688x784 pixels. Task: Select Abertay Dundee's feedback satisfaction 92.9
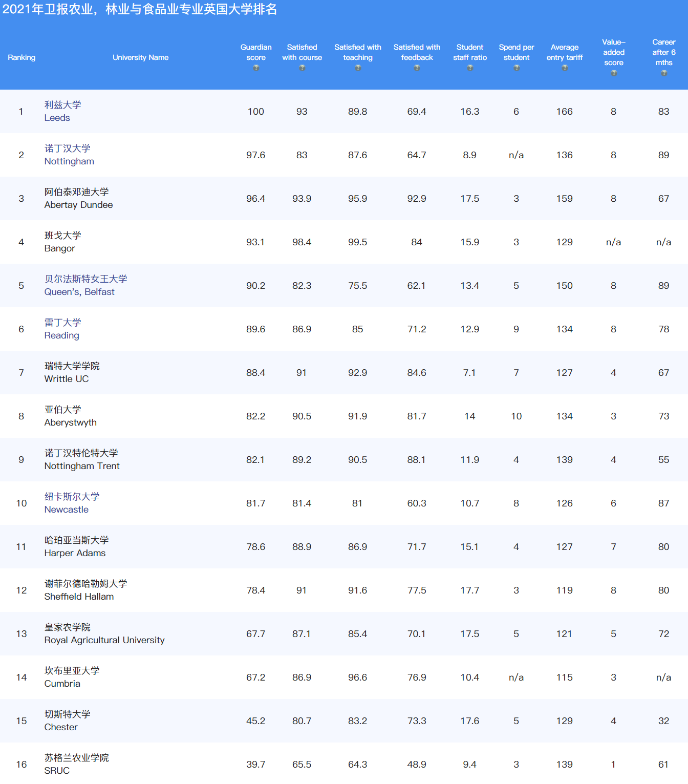pos(417,199)
